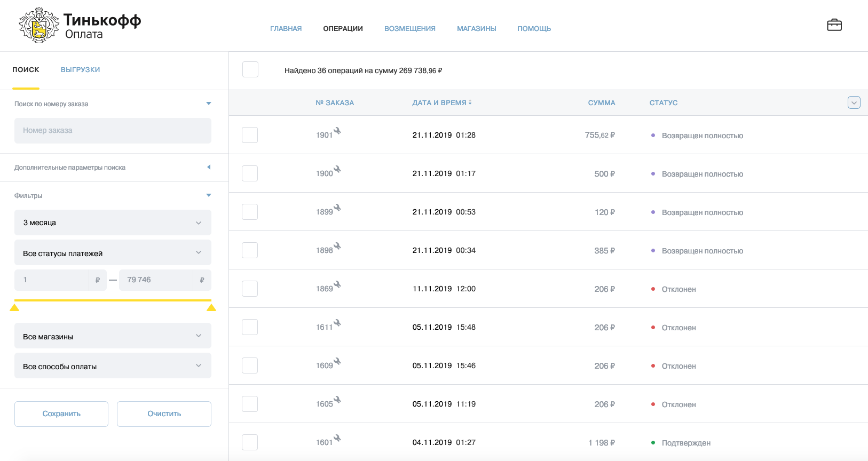Toggle the select-all operations checkbox

click(250, 69)
